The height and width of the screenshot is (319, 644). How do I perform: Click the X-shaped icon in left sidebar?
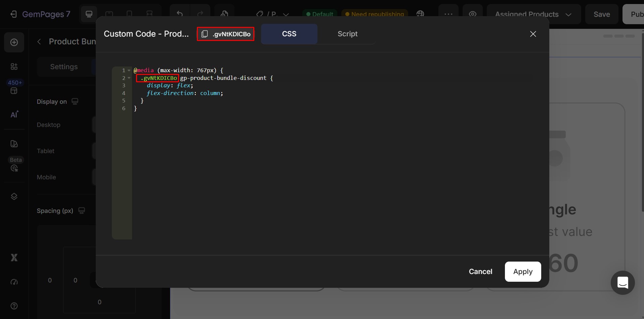[x=14, y=258]
